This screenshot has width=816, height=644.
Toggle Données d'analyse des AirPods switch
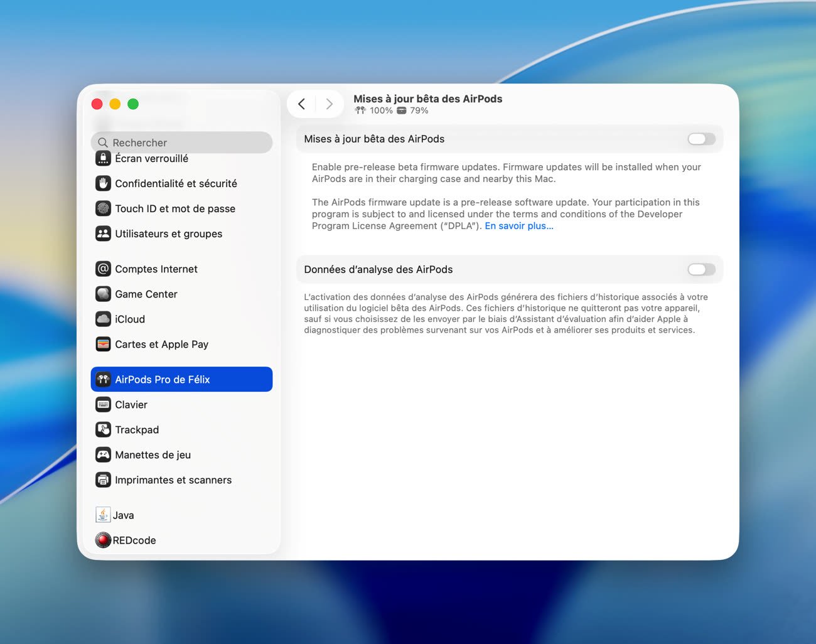click(x=701, y=269)
